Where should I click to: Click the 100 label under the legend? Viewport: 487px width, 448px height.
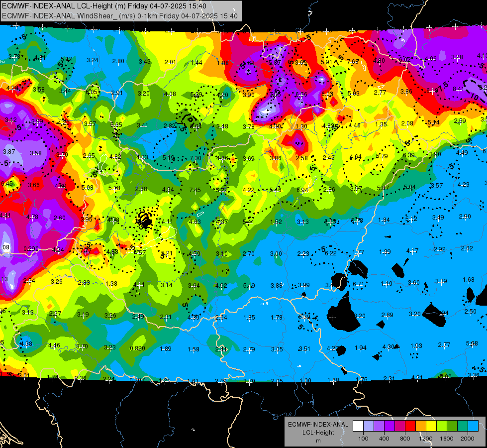(x=363, y=439)
